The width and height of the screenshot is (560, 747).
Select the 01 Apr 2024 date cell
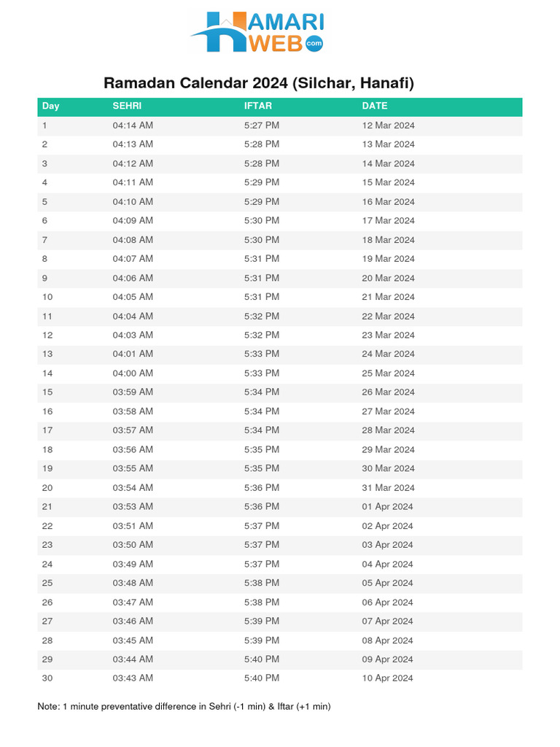[x=387, y=506]
